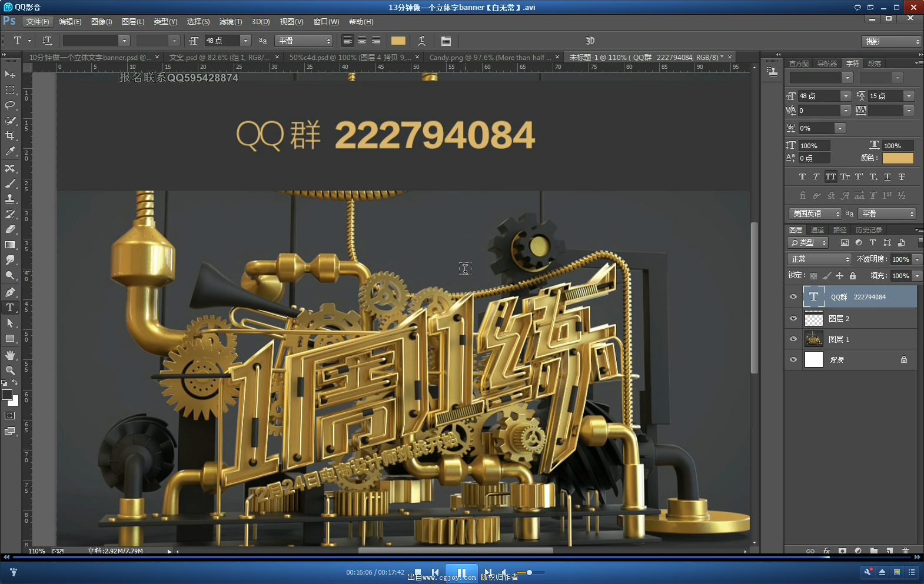Viewport: 924px width, 584px height.
Task: Select the Rectangular Marquee tool
Action: tap(10, 90)
